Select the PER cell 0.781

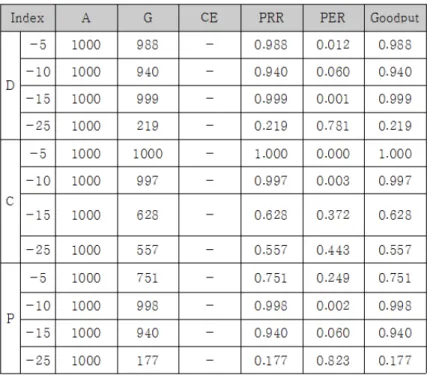(333, 126)
